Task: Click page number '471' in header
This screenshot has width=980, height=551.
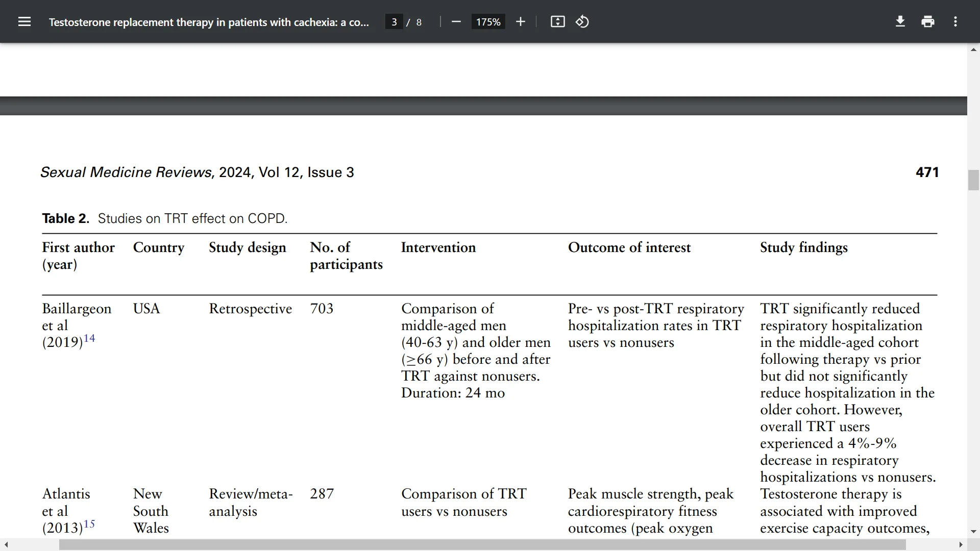Action: [x=927, y=172]
